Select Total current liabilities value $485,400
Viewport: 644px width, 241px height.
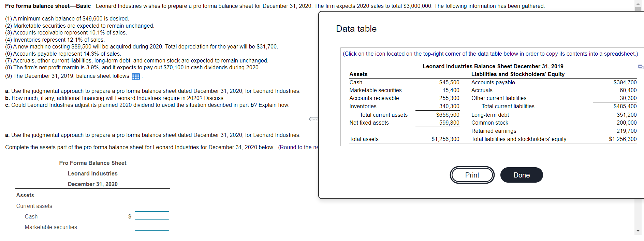(625, 106)
